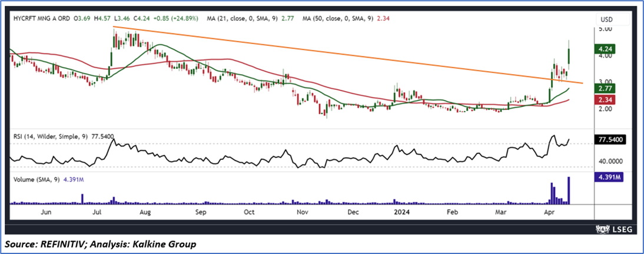Click the Feb label on time axis
Viewport: 644px width, 254px height.
pos(452,212)
